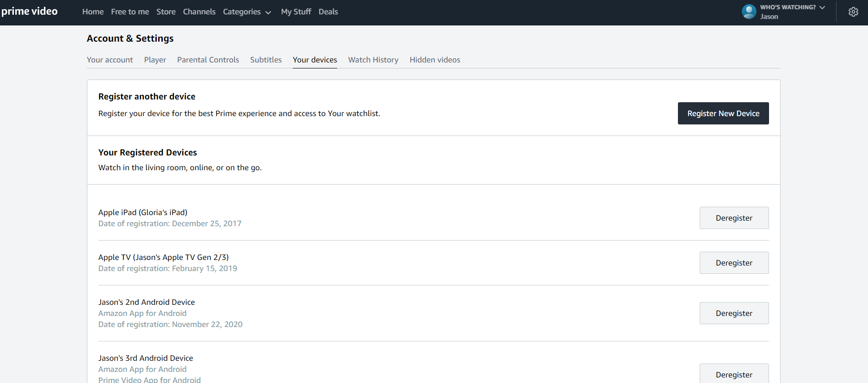This screenshot has width=868, height=383.
Task: Click the 'Register another device' heading
Action: pos(147,97)
